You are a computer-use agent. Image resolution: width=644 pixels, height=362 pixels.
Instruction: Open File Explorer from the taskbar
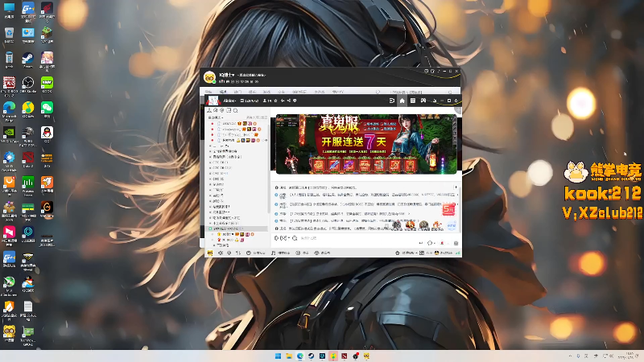(x=289, y=356)
